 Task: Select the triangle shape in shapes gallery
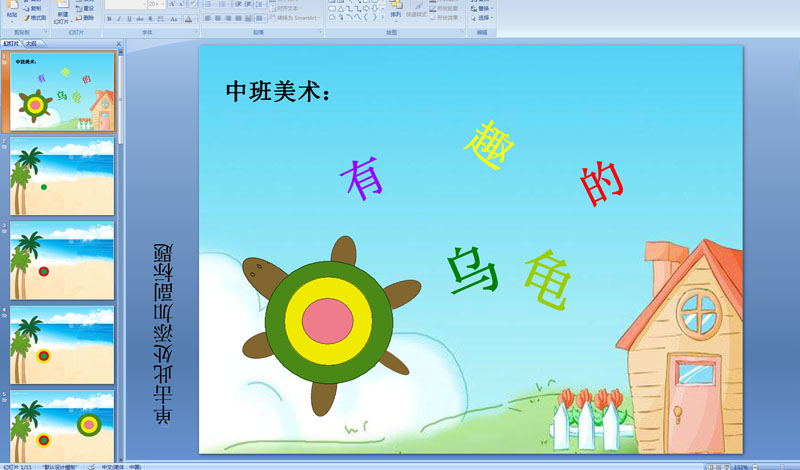[x=341, y=9]
